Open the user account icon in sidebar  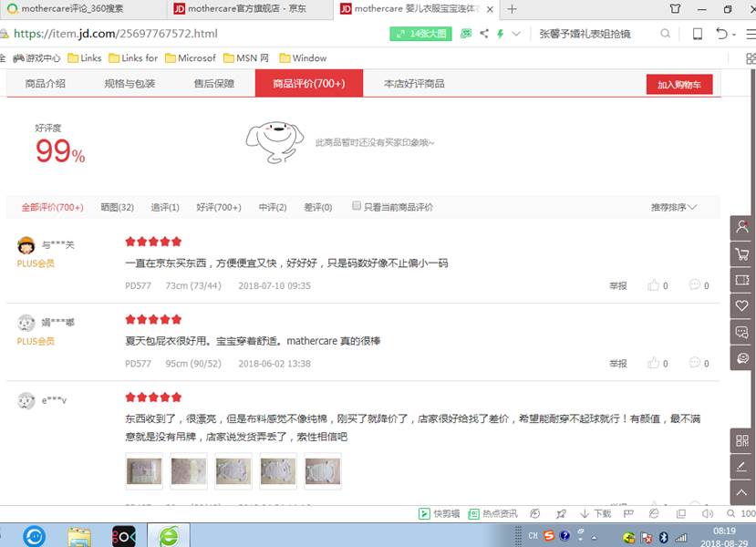click(x=742, y=227)
